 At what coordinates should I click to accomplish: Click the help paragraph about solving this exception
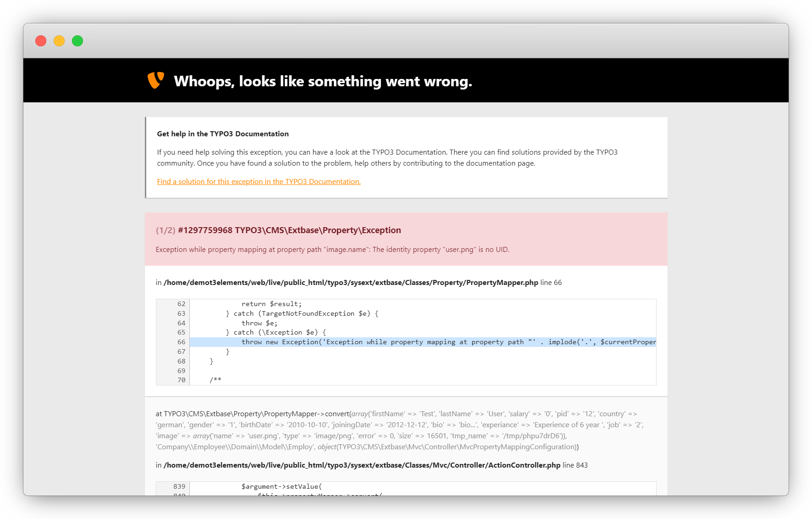click(x=387, y=158)
